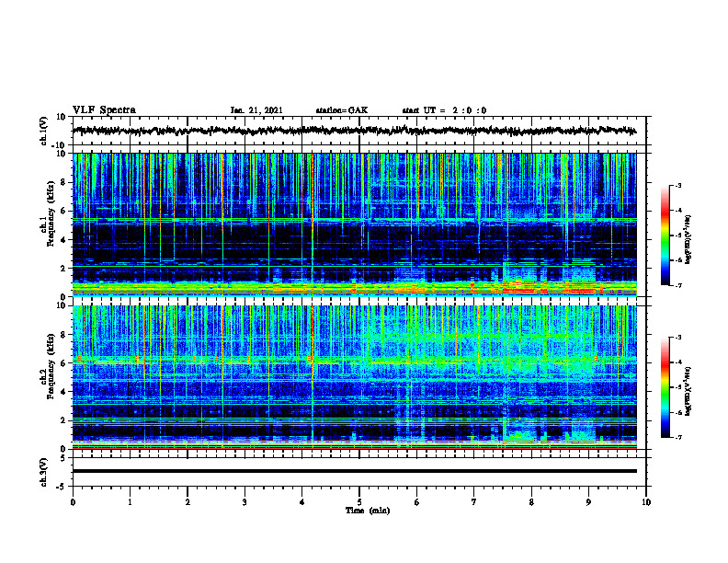The height and width of the screenshot is (563, 728).
Task: Click the "5" tick of the ch.3(V) axis
Action: point(64,458)
